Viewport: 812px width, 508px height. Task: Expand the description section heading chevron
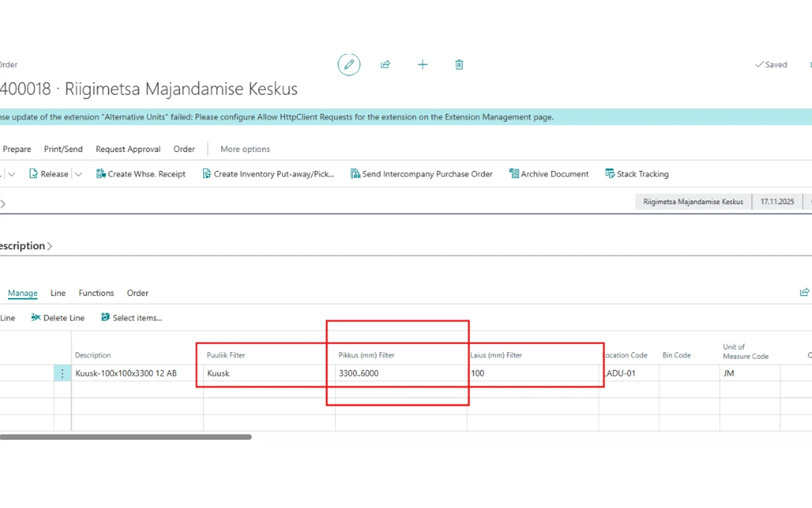pos(50,246)
